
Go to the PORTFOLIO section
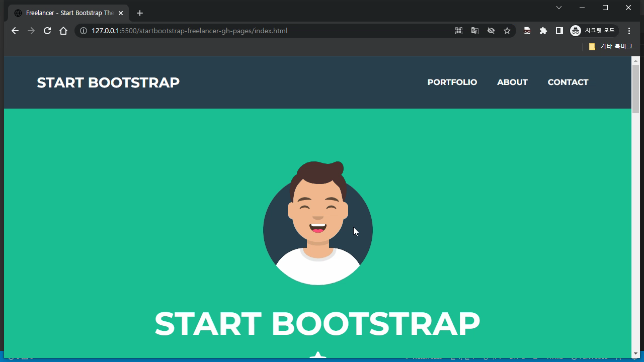point(452,82)
